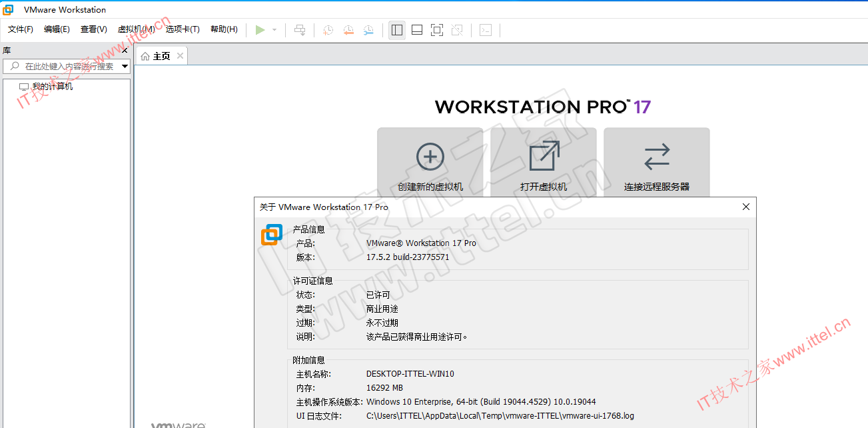Close the 关于 VMware Workstation 17 Pro dialog
The image size is (868, 428).
pyautogui.click(x=746, y=207)
